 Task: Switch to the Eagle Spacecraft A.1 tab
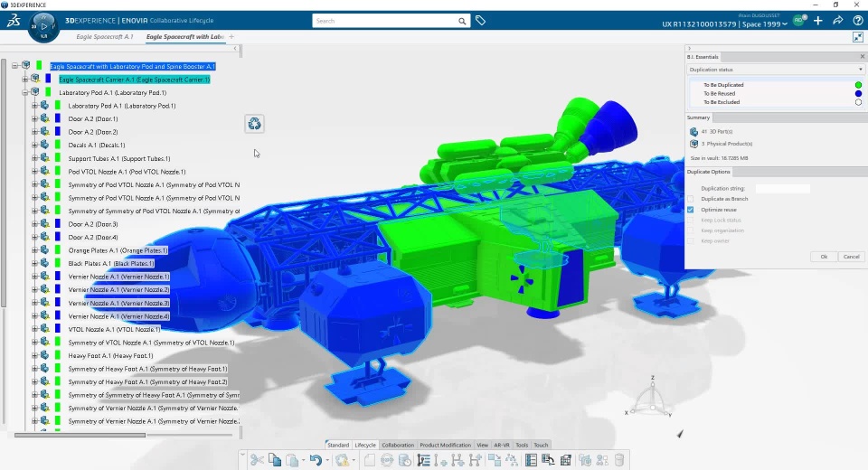pyautogui.click(x=105, y=37)
